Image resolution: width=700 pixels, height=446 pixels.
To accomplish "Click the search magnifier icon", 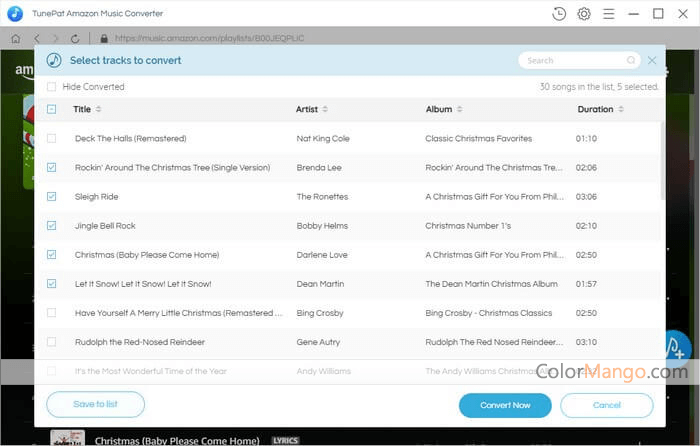I will [631, 60].
